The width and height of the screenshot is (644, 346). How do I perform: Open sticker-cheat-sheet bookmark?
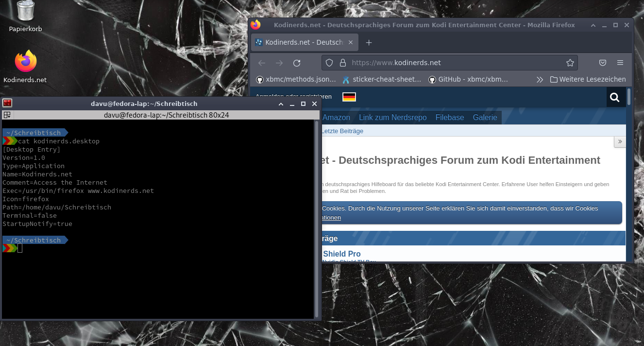click(382, 79)
